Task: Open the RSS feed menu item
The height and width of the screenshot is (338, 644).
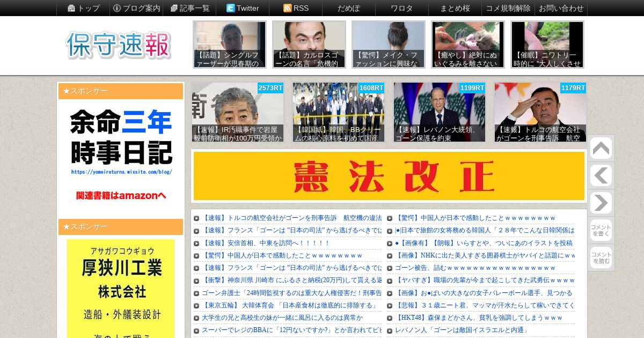Action: click(x=296, y=8)
